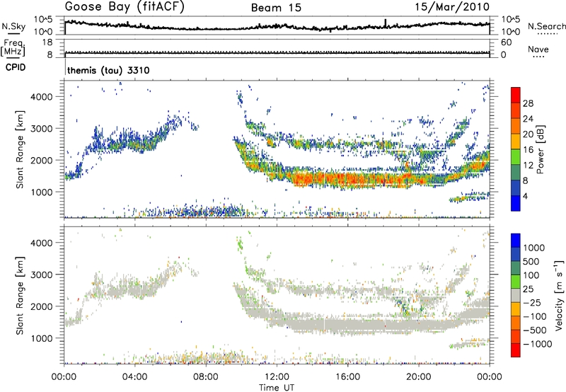The width and height of the screenshot is (566, 392).
Task: Click the "2000" tick of the velocity panel
Action: (42, 306)
